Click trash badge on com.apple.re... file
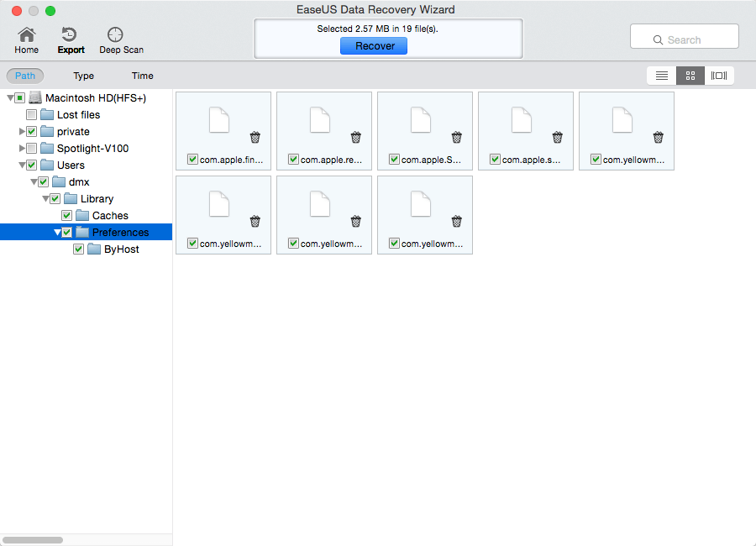 point(356,138)
